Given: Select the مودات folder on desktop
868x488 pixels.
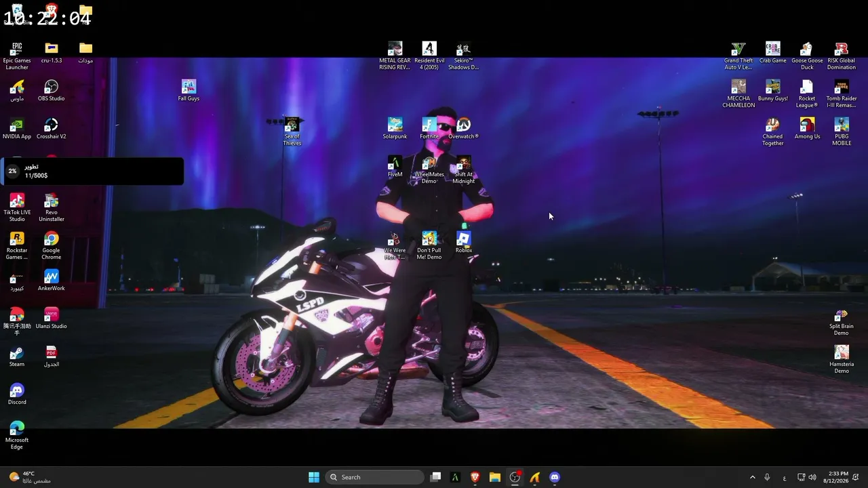Looking at the screenshot, I should (x=85, y=53).
